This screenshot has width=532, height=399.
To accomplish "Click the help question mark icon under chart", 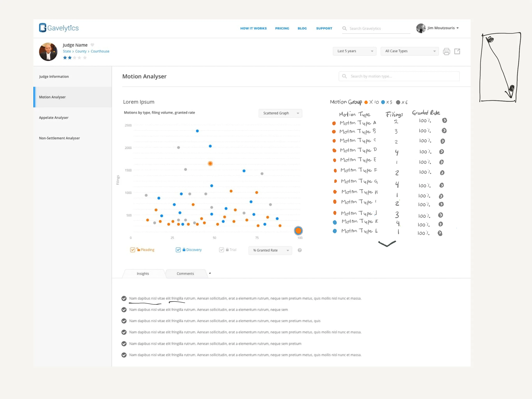I will click(299, 250).
